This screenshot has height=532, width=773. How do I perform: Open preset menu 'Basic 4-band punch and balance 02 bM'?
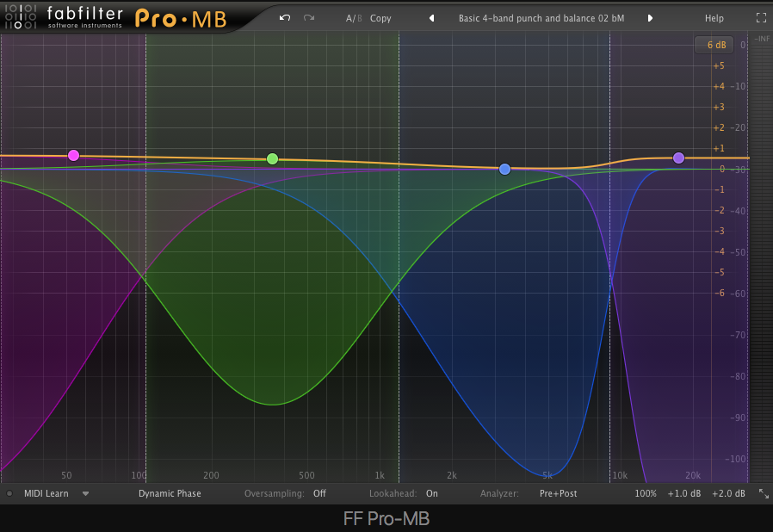[541, 18]
